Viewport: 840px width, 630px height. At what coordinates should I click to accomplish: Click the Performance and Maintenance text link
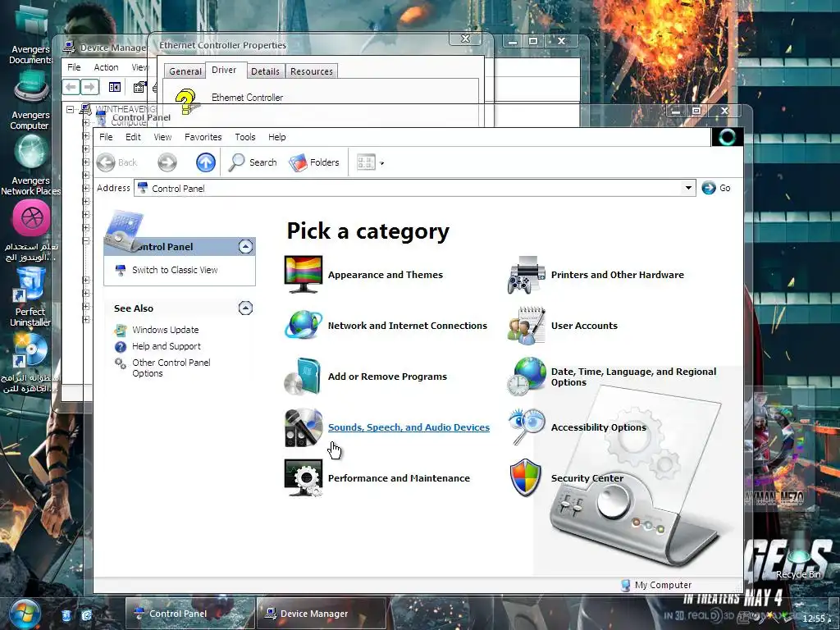click(x=399, y=478)
